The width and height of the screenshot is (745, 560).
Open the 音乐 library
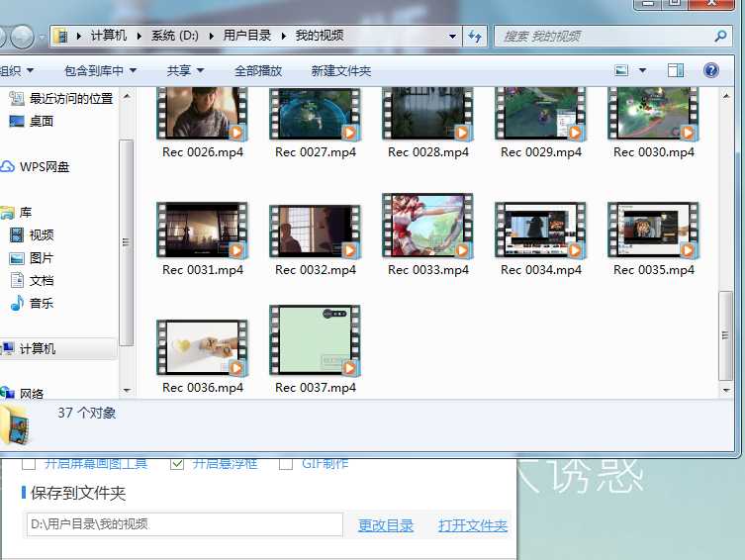(x=42, y=304)
